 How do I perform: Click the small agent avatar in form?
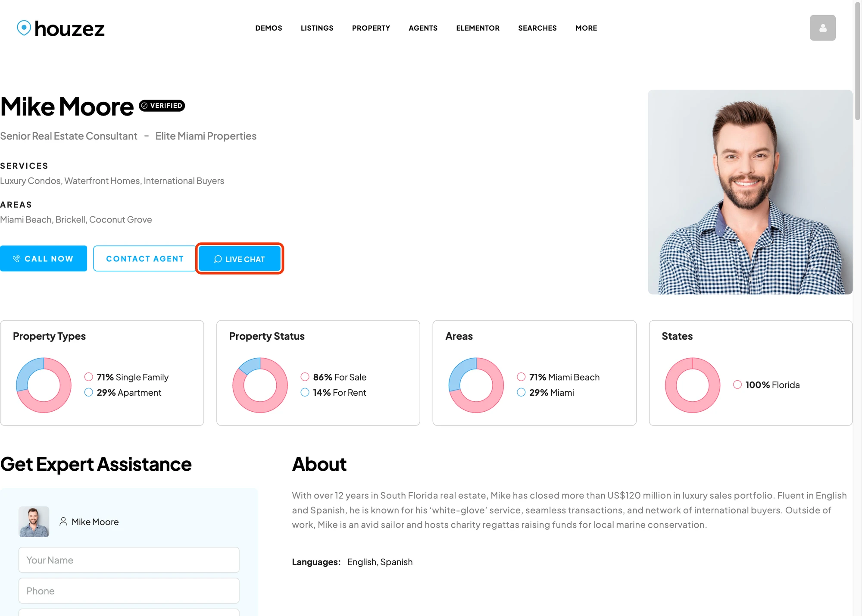click(34, 522)
